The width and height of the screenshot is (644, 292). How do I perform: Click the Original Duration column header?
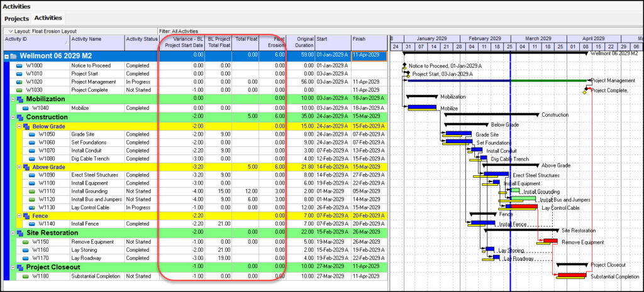[x=300, y=43]
